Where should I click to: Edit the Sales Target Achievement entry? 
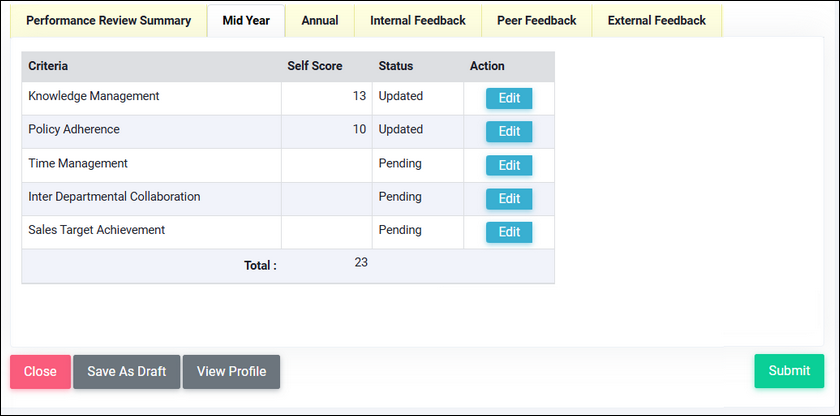tap(509, 232)
